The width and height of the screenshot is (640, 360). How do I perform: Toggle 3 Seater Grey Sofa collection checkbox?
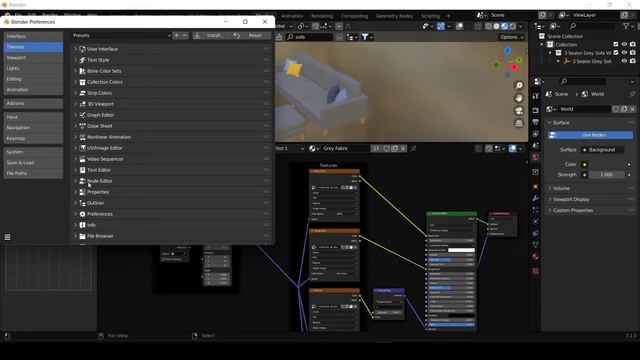coord(616,53)
